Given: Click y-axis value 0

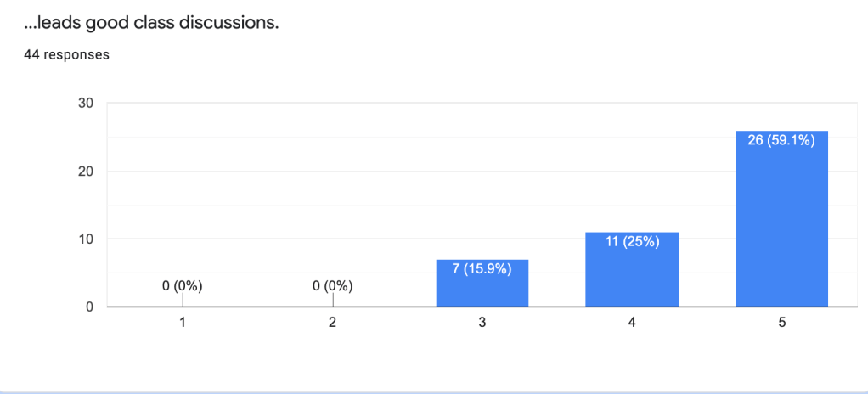Looking at the screenshot, I should pos(89,307).
